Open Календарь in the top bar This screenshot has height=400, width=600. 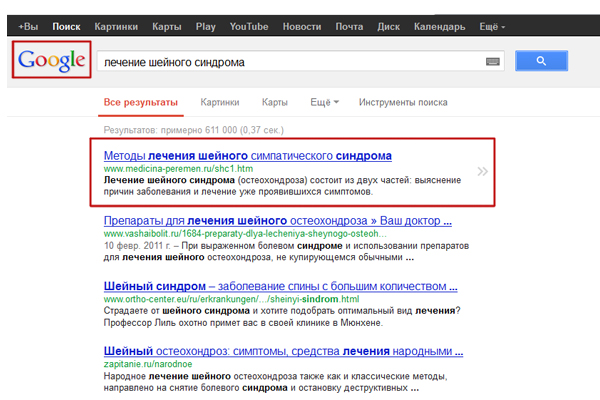[x=439, y=27]
